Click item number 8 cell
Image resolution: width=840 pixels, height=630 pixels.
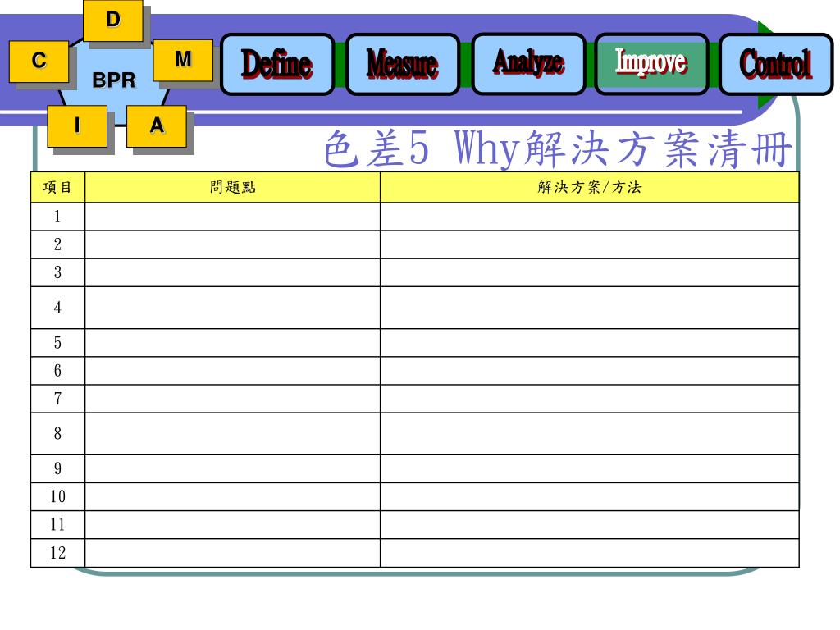[x=58, y=433]
